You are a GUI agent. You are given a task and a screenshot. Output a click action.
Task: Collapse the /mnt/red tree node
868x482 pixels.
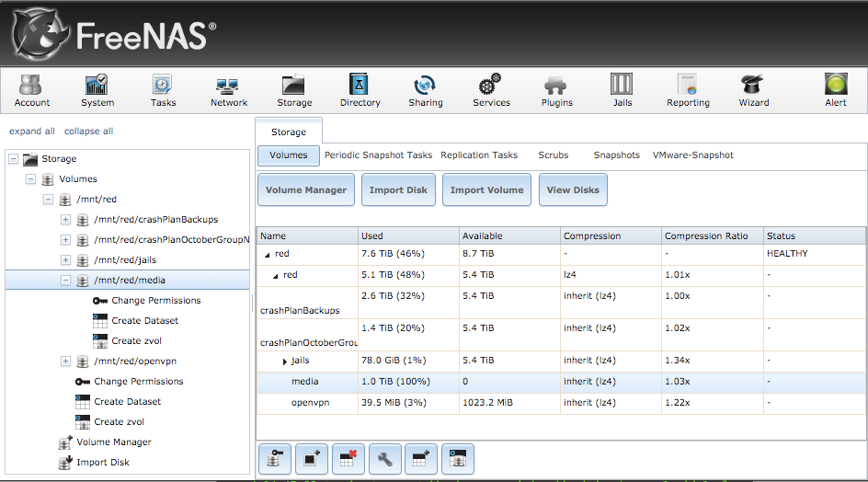48,199
